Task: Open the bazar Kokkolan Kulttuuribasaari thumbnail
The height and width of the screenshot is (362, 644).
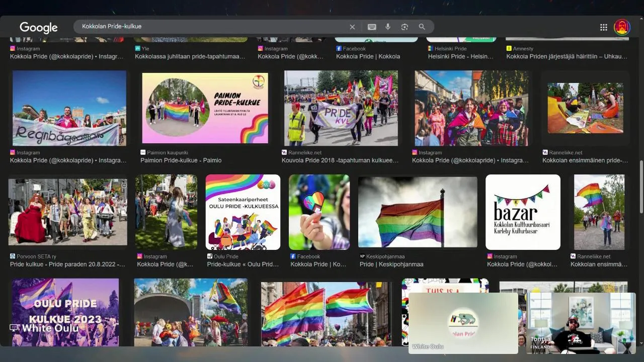Action: (x=523, y=212)
